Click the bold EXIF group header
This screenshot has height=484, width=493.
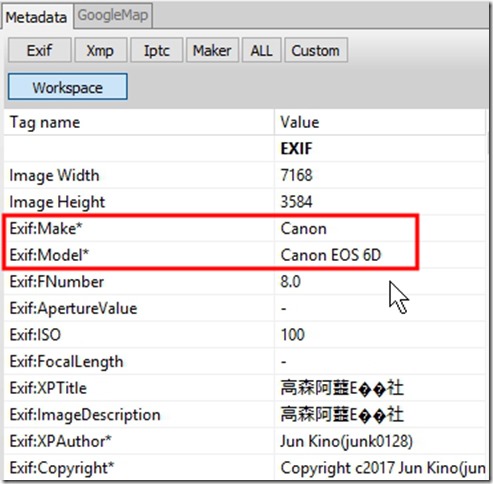(x=297, y=149)
